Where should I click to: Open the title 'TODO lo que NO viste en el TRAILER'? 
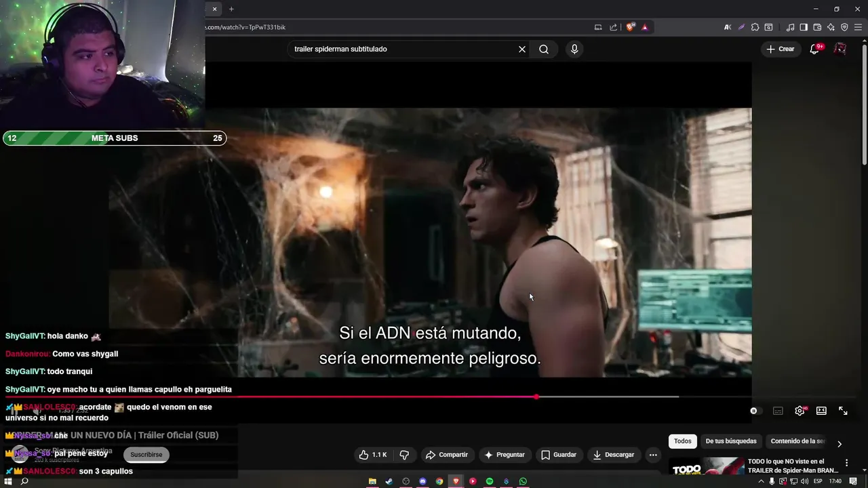pyautogui.click(x=793, y=466)
